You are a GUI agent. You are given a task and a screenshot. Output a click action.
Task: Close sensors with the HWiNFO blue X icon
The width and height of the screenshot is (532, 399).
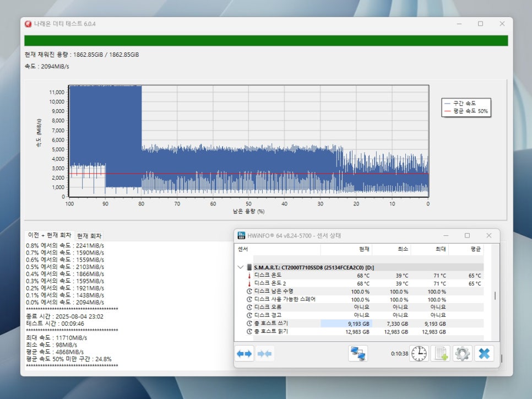[484, 353]
